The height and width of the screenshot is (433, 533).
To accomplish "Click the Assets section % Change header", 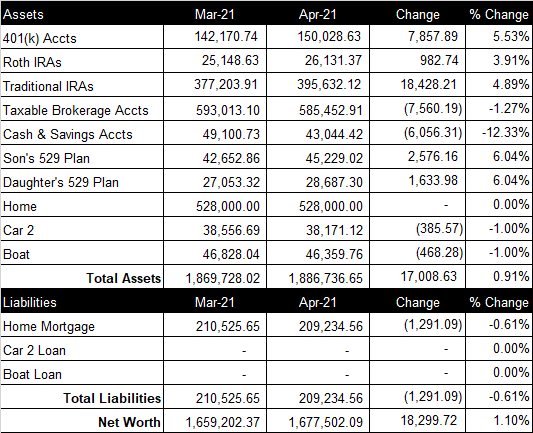I will (x=499, y=14).
